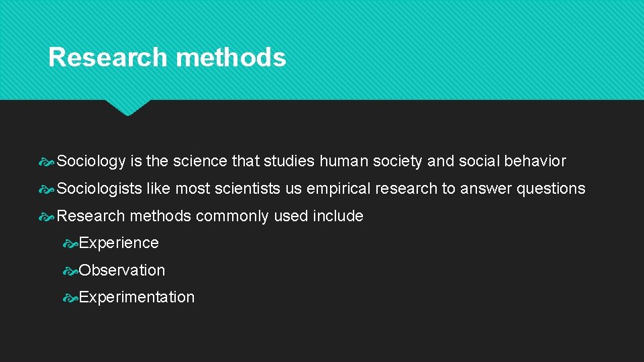Image resolution: width=644 pixels, height=362 pixels.
Task: Click the teal triangle pointer below the header
Action: click(x=127, y=107)
